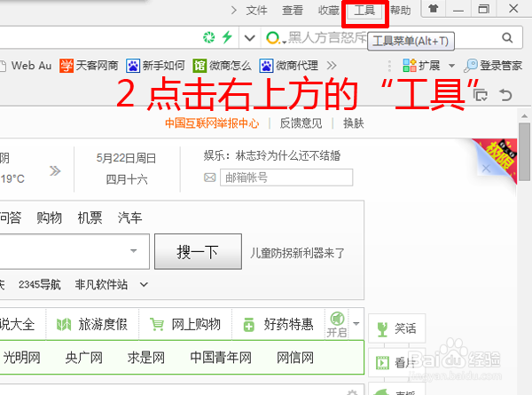Open the 求是网 link
This screenshot has height=395, width=532.
tap(146, 358)
